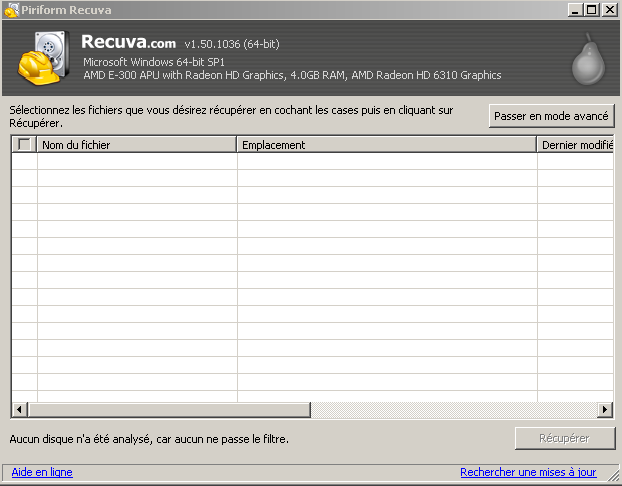Click the Recuva.com title text

(x=129, y=42)
